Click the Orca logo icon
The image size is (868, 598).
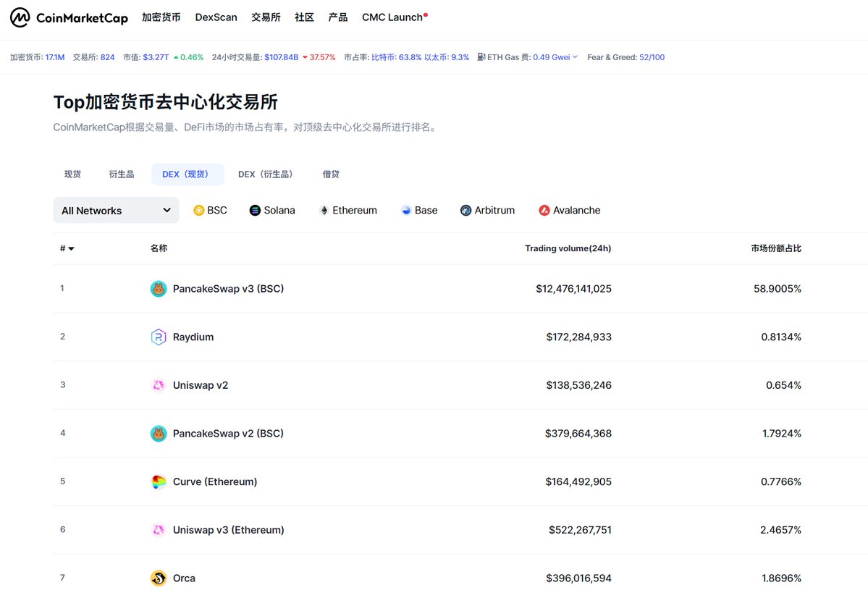coord(159,578)
